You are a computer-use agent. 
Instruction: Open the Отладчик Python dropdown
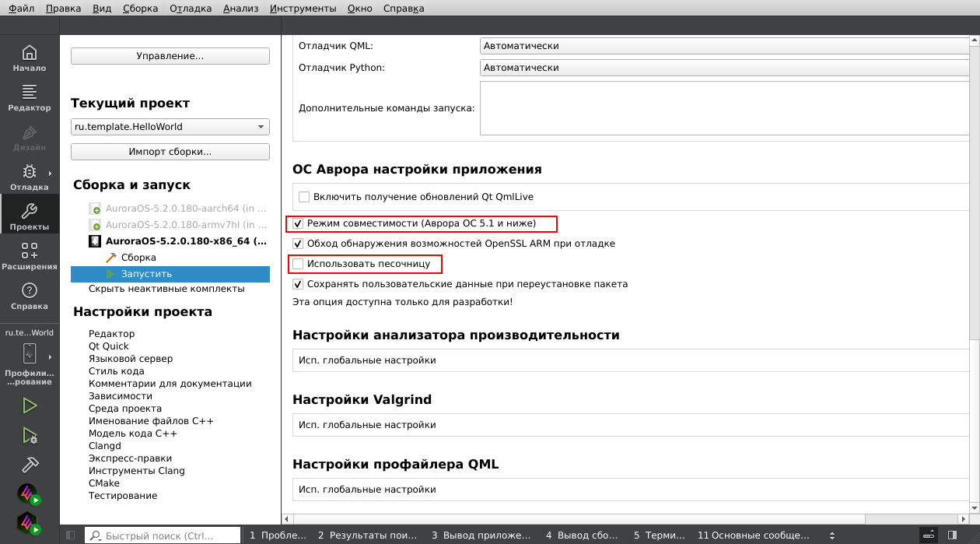pos(724,68)
